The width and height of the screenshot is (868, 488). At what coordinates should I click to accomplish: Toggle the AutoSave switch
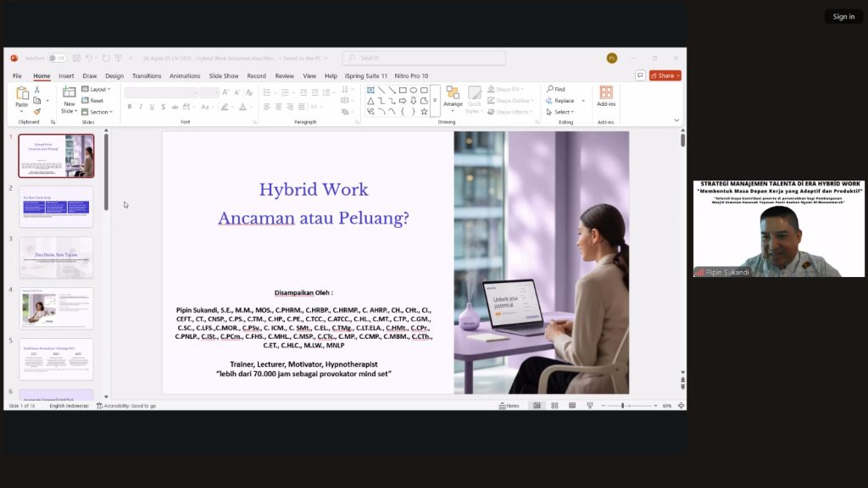(56, 58)
